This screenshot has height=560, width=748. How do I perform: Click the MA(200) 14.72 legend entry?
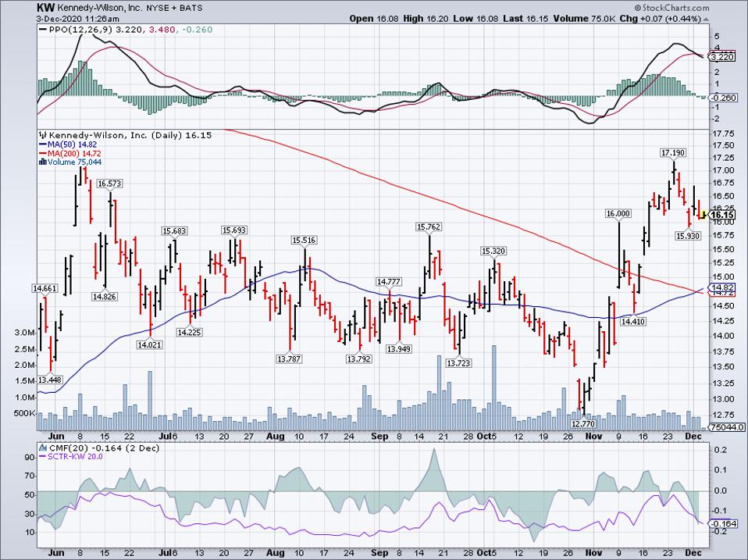(x=70, y=154)
